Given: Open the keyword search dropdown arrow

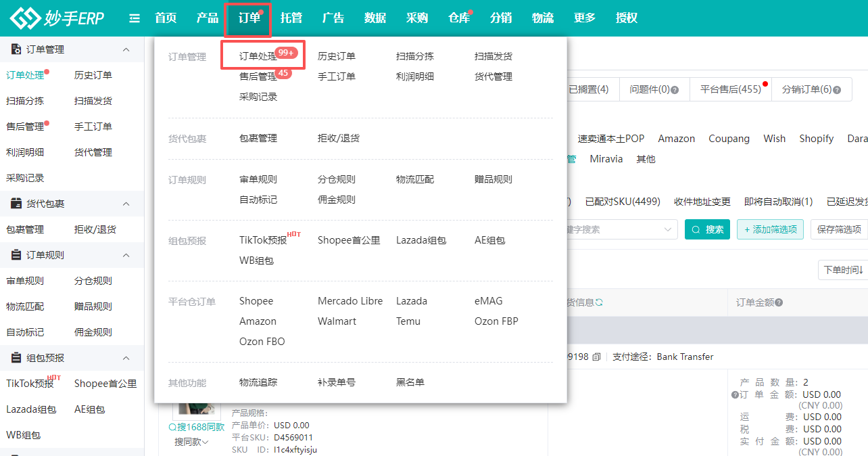Looking at the screenshot, I should (x=667, y=229).
